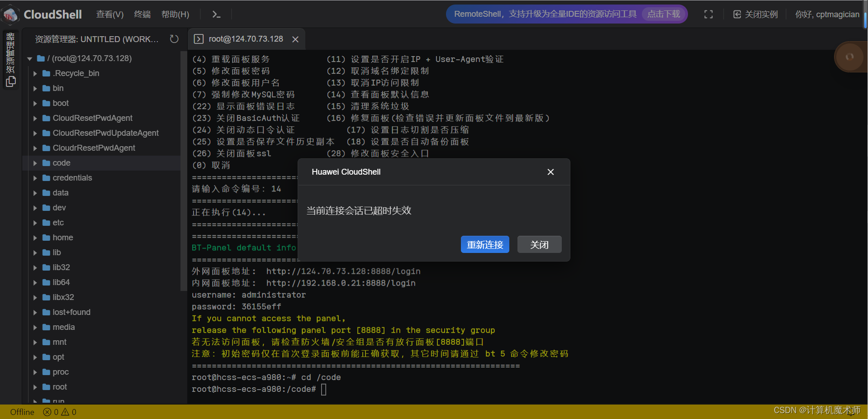The image size is (868, 419).
Task: Click the 当前连接会话已超时失效 dialog message
Action: click(x=359, y=210)
